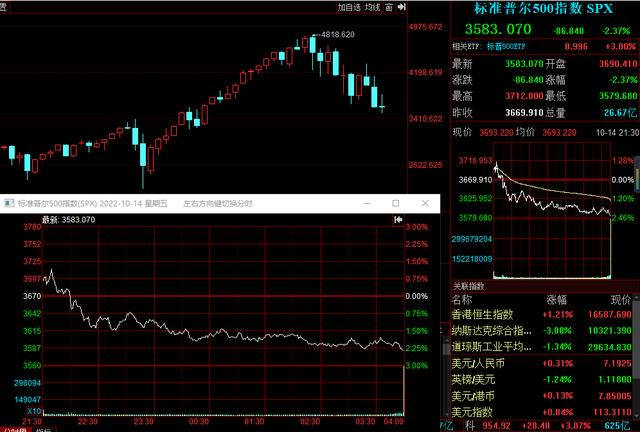
Task: Click the 均价 3693.220 average price value
Action: 559,133
